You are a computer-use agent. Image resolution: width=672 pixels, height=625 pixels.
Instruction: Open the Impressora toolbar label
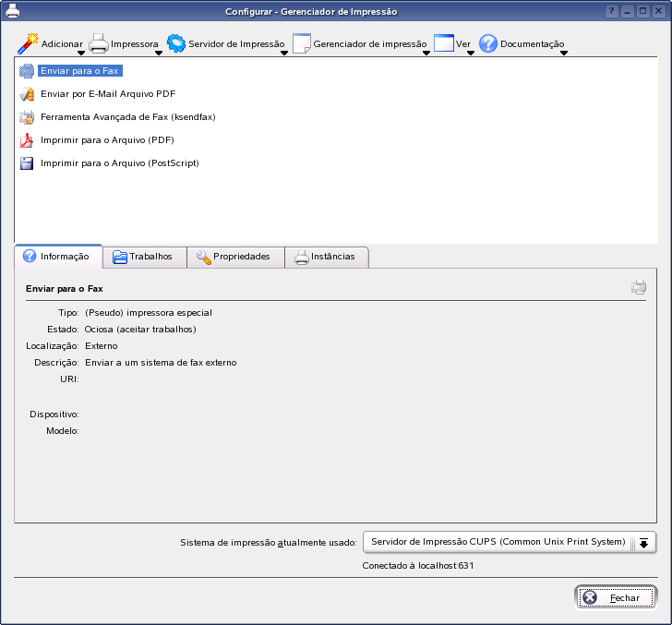coord(134,43)
